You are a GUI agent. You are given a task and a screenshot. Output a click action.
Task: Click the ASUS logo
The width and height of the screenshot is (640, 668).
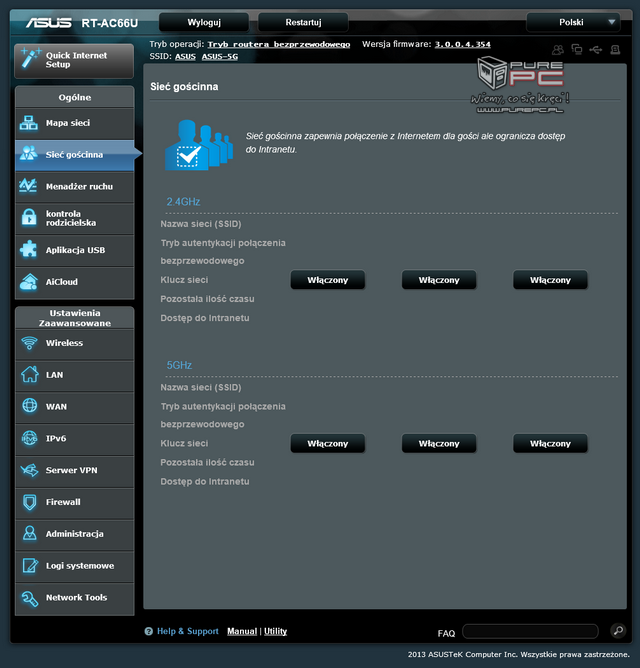[49, 23]
